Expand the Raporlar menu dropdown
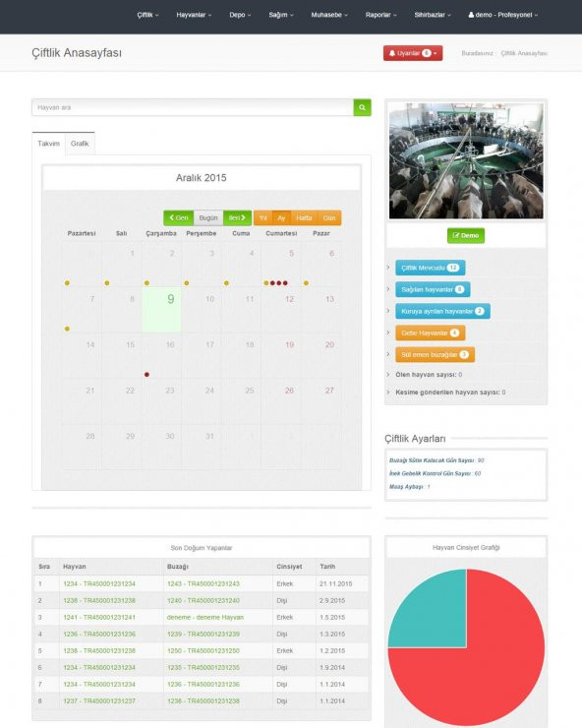The width and height of the screenshot is (582, 728). click(380, 15)
